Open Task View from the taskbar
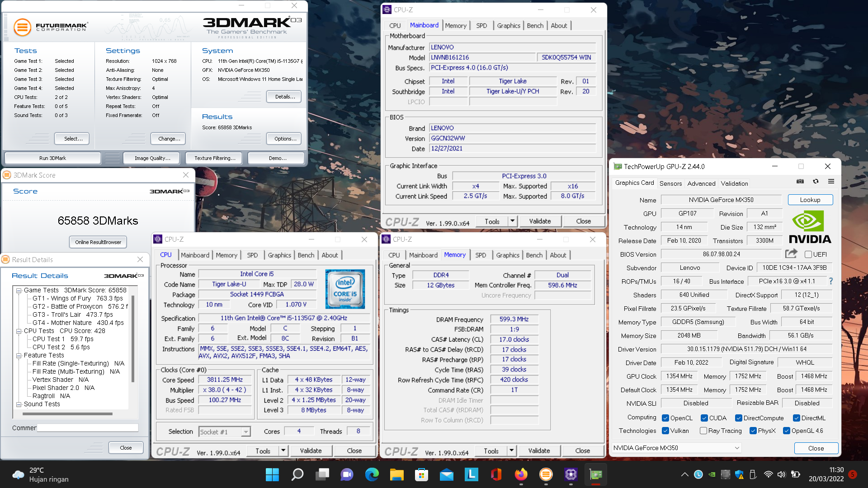The image size is (868, 488). pyautogui.click(x=322, y=474)
